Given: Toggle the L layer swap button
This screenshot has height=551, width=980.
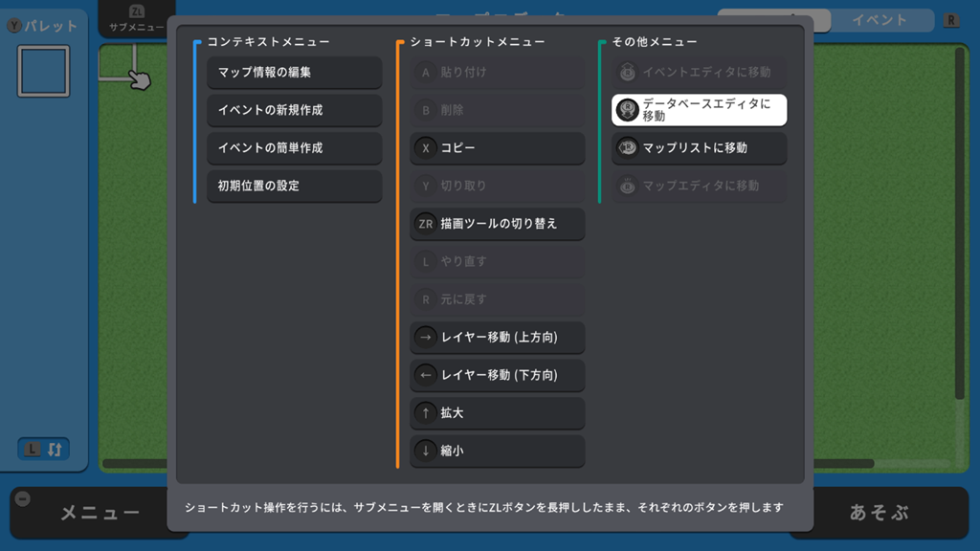Looking at the screenshot, I should (44, 449).
